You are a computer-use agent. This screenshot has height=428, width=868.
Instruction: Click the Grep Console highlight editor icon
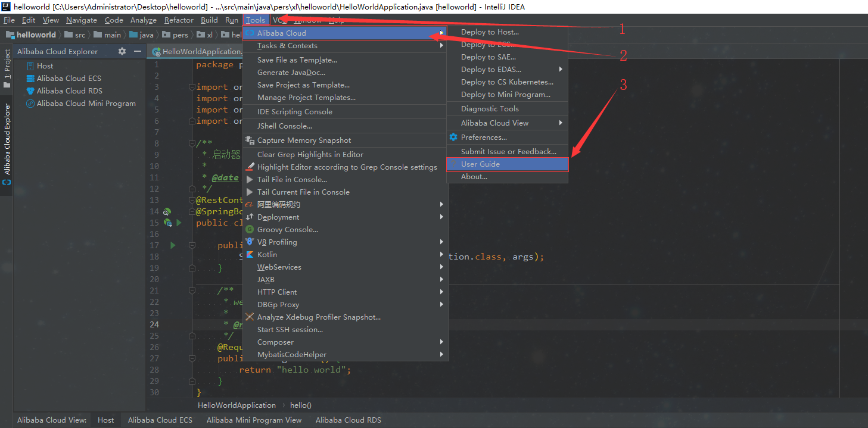[250, 167]
